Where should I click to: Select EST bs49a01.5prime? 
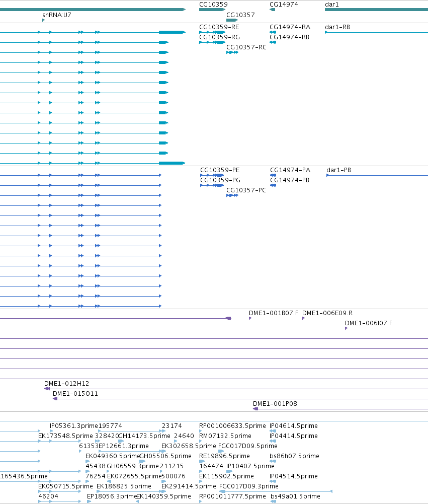pyautogui.click(x=295, y=496)
